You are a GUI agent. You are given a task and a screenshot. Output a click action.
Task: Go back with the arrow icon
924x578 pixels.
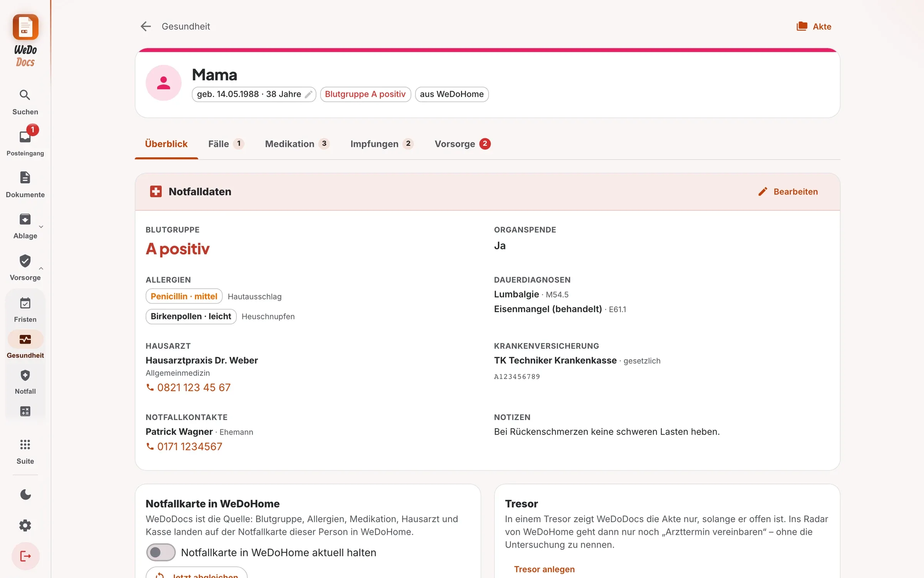click(x=146, y=26)
